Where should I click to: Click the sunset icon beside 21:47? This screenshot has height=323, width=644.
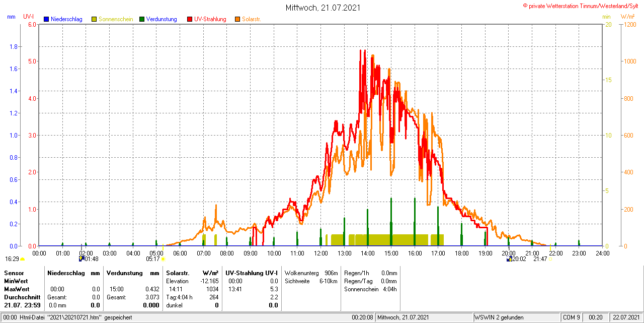point(550,259)
